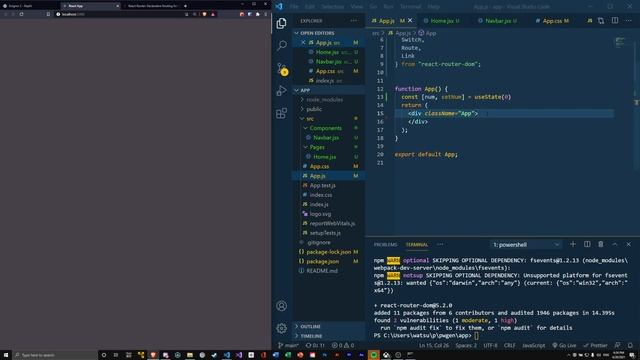
Task: Kill terminal with trash icon
Action: [601, 244]
